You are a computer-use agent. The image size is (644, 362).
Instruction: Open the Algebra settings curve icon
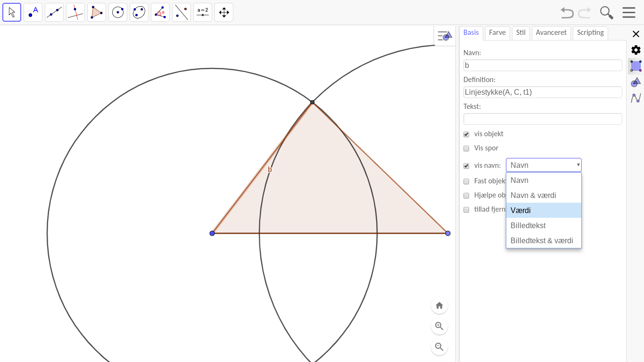click(636, 98)
